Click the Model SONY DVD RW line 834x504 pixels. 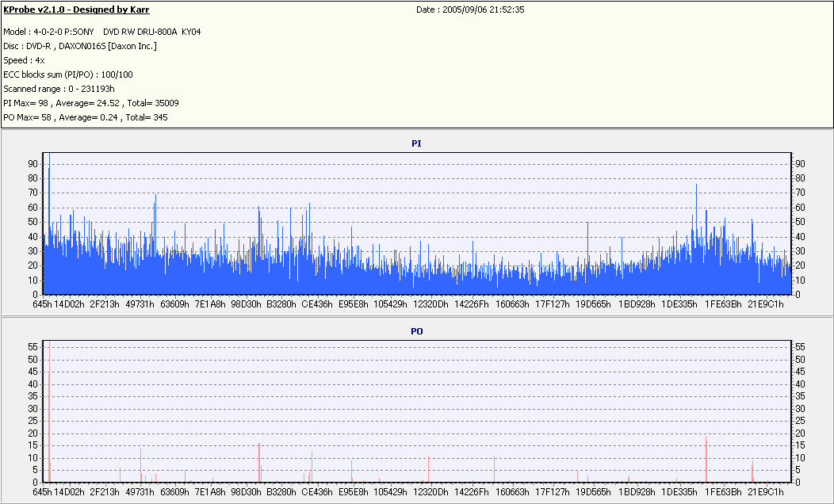point(102,32)
